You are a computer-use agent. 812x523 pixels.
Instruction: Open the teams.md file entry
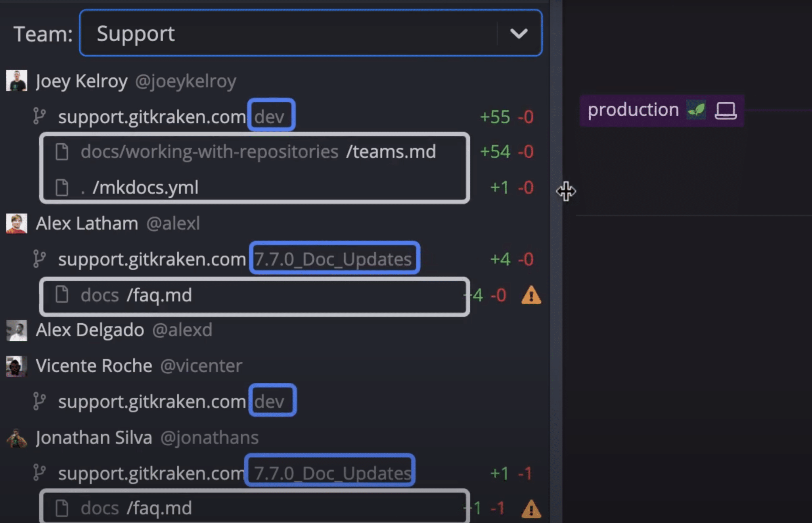coord(255,152)
